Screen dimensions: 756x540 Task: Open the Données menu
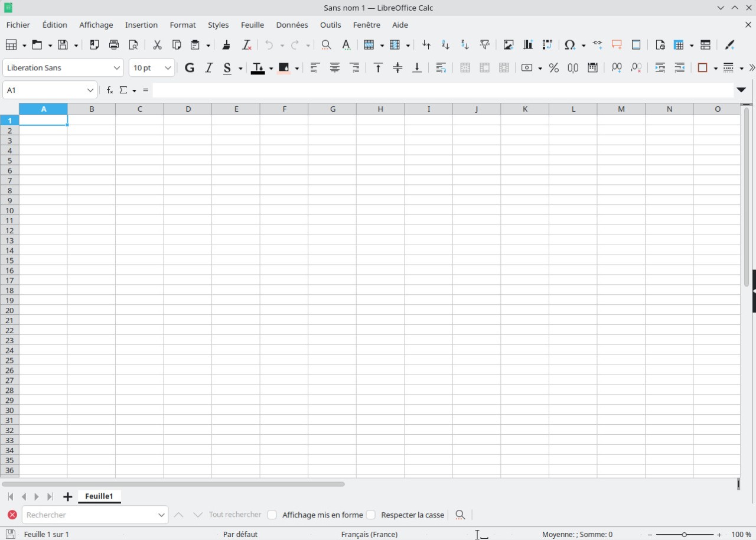(292, 25)
